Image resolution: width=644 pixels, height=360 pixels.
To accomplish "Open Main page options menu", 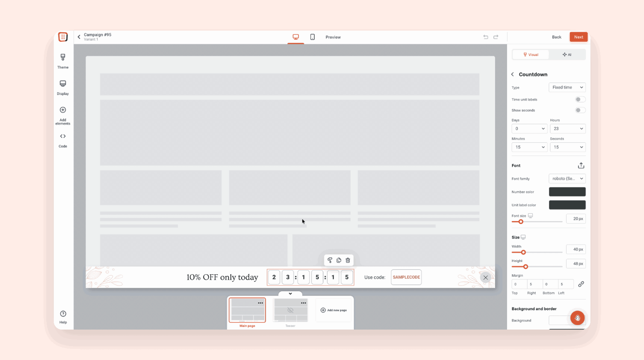I will coord(260,303).
